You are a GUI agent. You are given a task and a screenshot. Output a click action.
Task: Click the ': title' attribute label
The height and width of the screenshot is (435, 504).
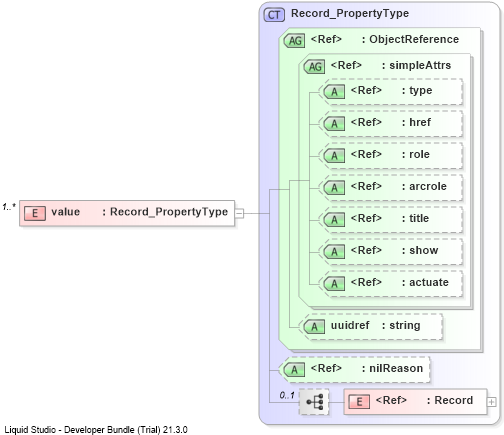[415, 218]
